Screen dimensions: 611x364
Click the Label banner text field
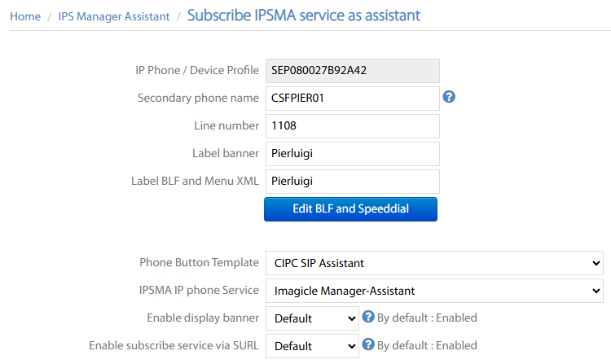pos(352,153)
